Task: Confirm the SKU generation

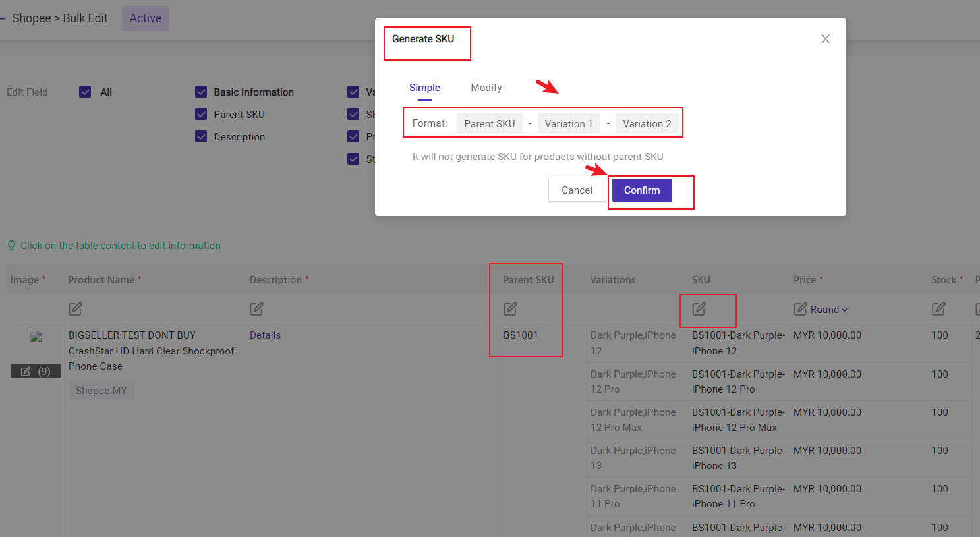Action: pyautogui.click(x=641, y=190)
